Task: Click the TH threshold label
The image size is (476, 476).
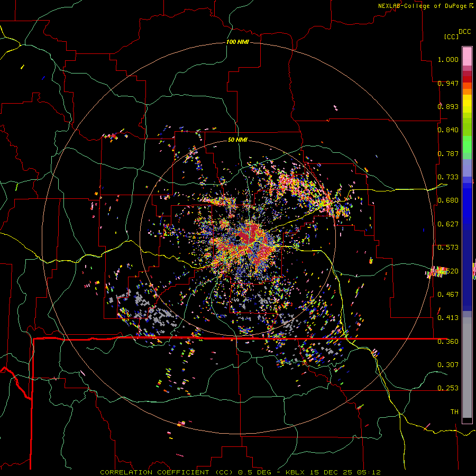Action: [x=454, y=411]
